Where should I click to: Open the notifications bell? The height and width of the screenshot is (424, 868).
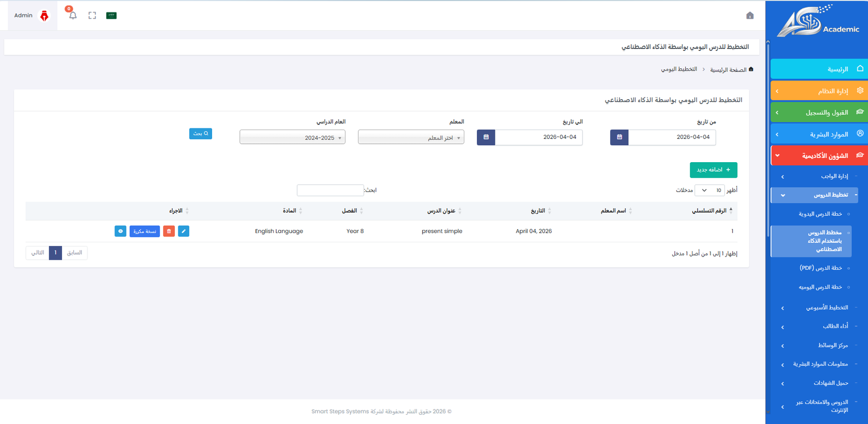point(73,16)
